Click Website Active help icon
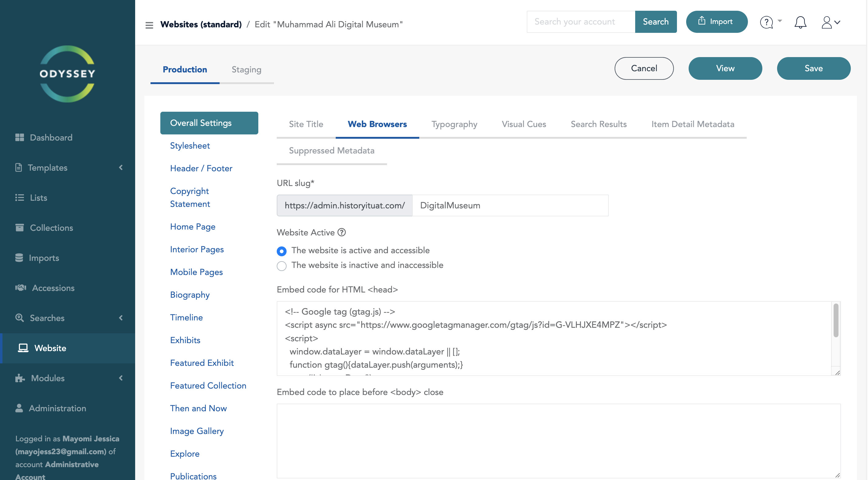This screenshot has width=868, height=480. (342, 232)
